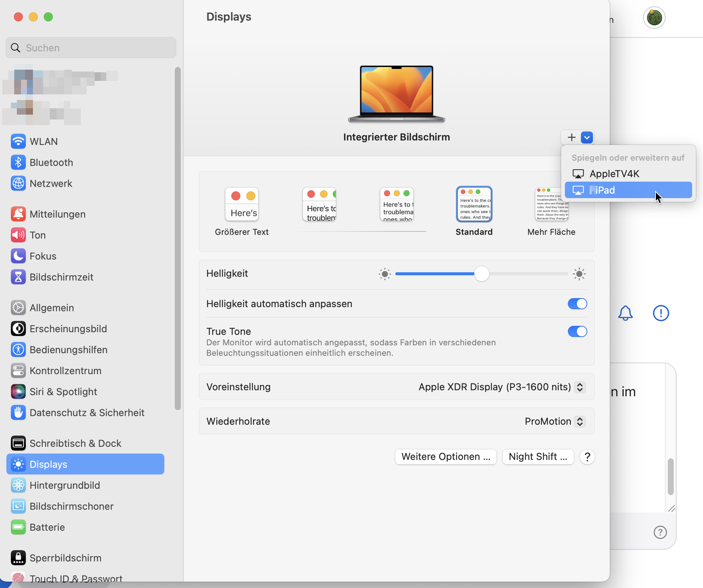Expand the Wiederholrate ProMotion dropdown
This screenshot has width=703, height=588.
(x=579, y=421)
